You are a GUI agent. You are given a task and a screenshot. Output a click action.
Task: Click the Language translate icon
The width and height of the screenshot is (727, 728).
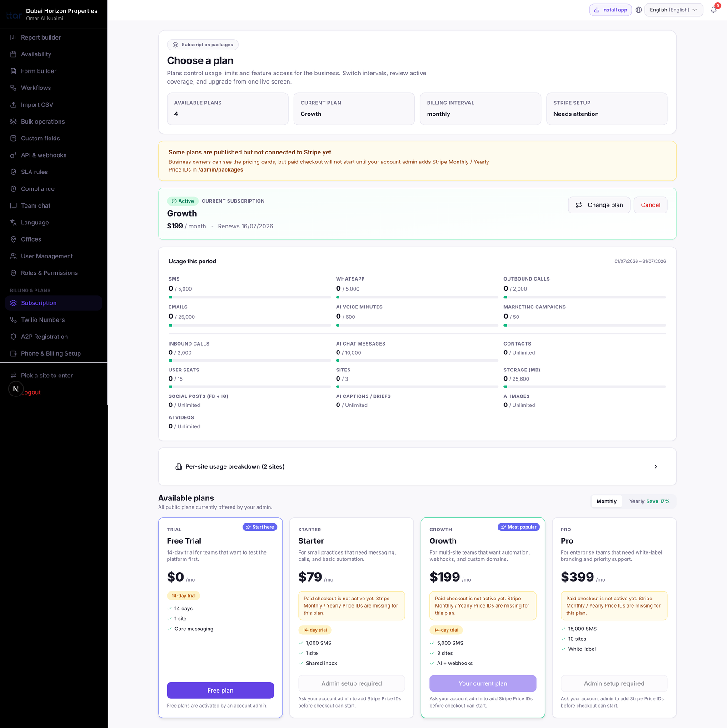click(x=14, y=223)
